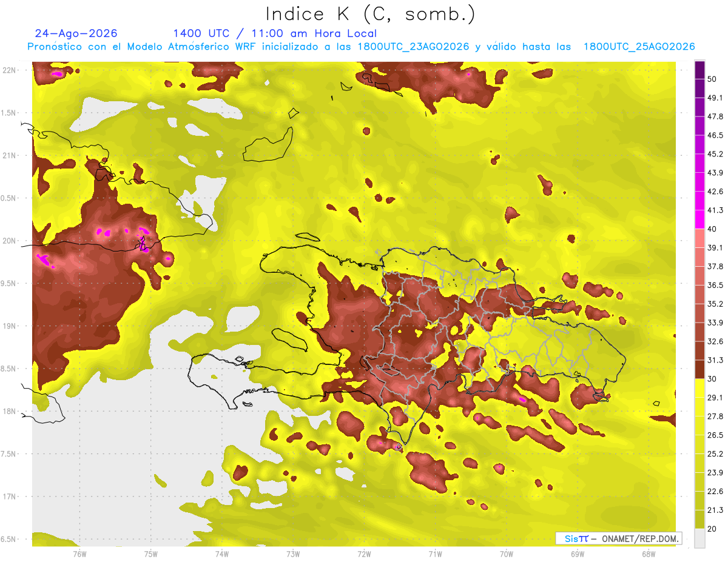Select the '45.2' color scale value
Screen dimensions: 728x562
pos(715,153)
